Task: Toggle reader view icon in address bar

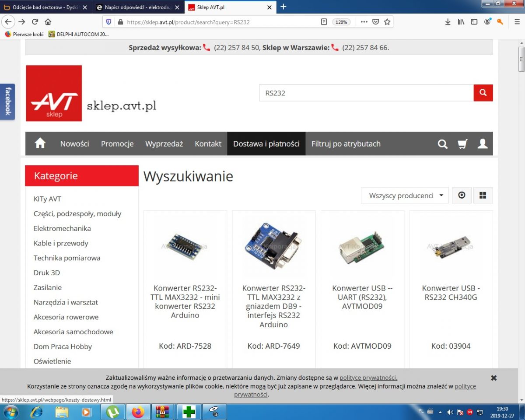Action: (324, 22)
